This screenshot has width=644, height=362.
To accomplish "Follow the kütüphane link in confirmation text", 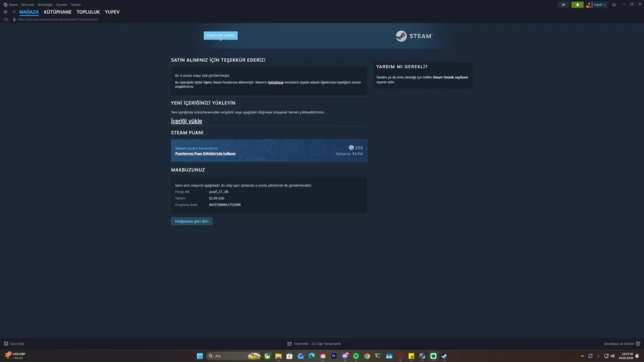I will pos(276,82).
